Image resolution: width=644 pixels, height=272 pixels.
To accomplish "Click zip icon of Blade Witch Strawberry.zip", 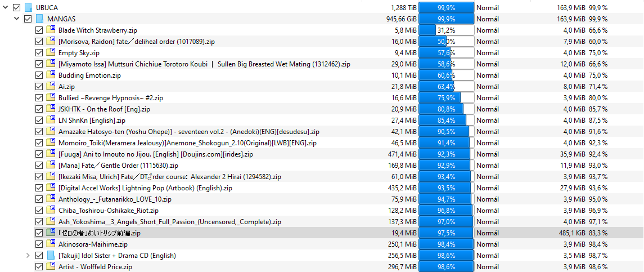I will pyautogui.click(x=51, y=30).
